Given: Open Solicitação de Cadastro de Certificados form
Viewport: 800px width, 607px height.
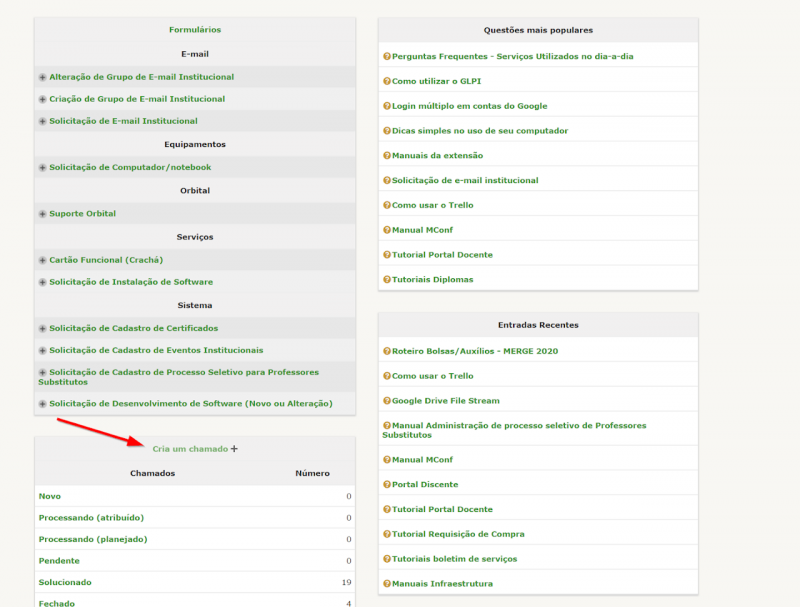Looking at the screenshot, I should click(x=133, y=328).
